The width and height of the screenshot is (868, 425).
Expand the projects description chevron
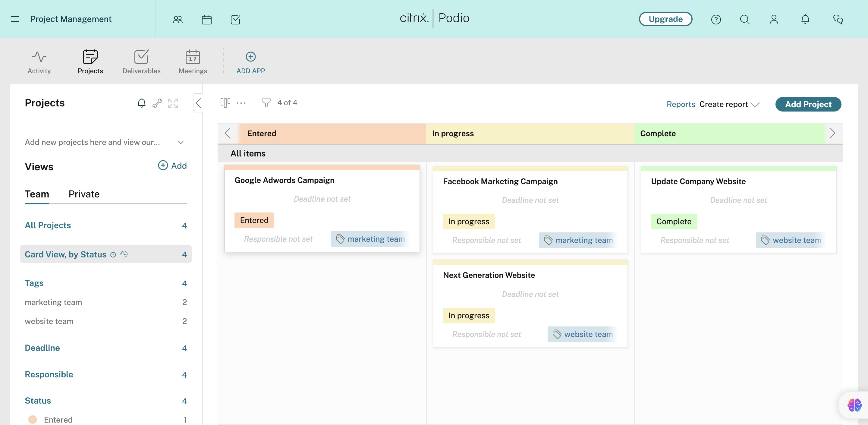point(181,142)
